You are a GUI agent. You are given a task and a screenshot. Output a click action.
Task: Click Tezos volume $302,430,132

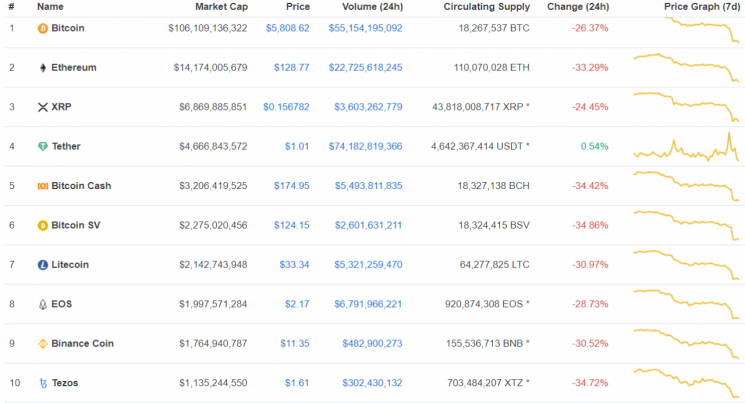pos(372,383)
